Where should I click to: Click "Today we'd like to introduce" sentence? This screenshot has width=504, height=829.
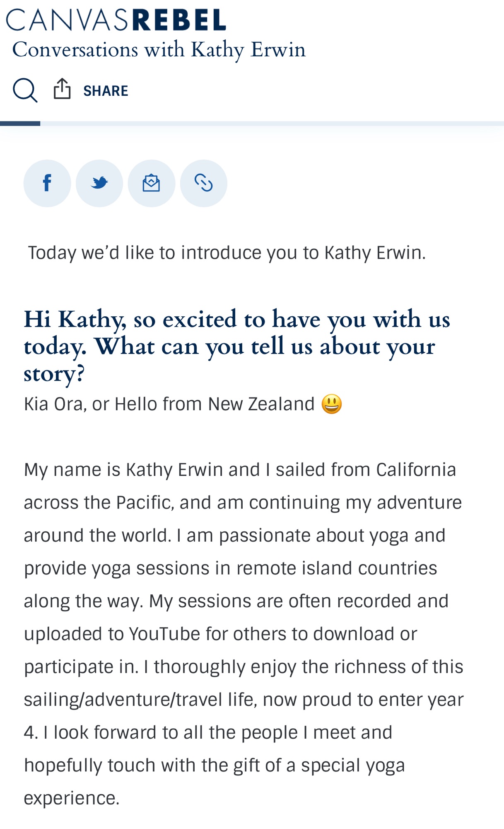coord(227,253)
